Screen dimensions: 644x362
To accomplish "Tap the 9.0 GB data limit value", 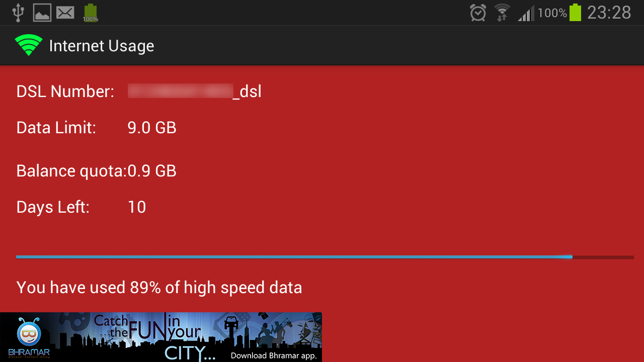I will (152, 128).
